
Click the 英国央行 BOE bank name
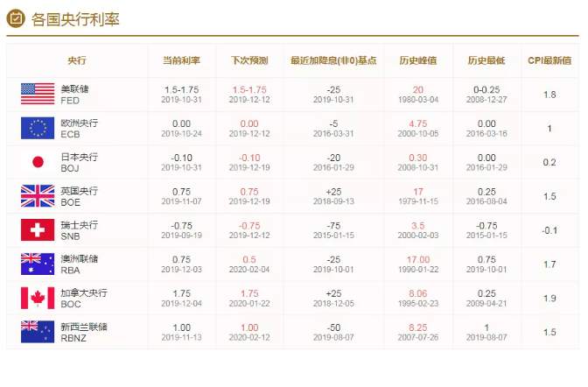pyautogui.click(x=79, y=196)
